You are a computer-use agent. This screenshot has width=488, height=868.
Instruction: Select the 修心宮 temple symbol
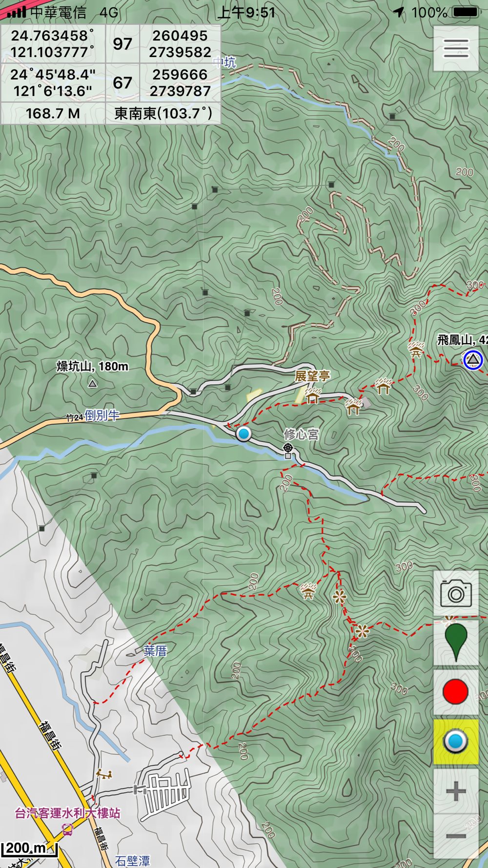tap(288, 448)
